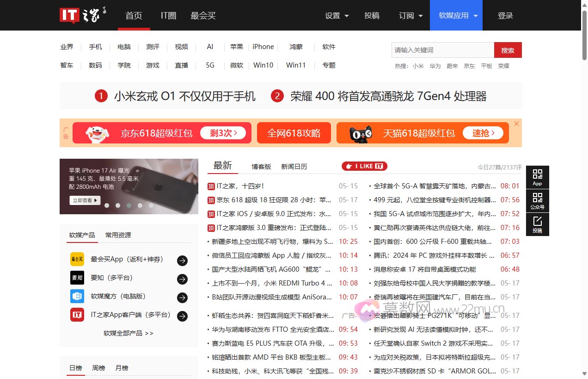The width and height of the screenshot is (588, 379).
Task: Expand the 订阅 dropdown menu
Action: pos(411,16)
